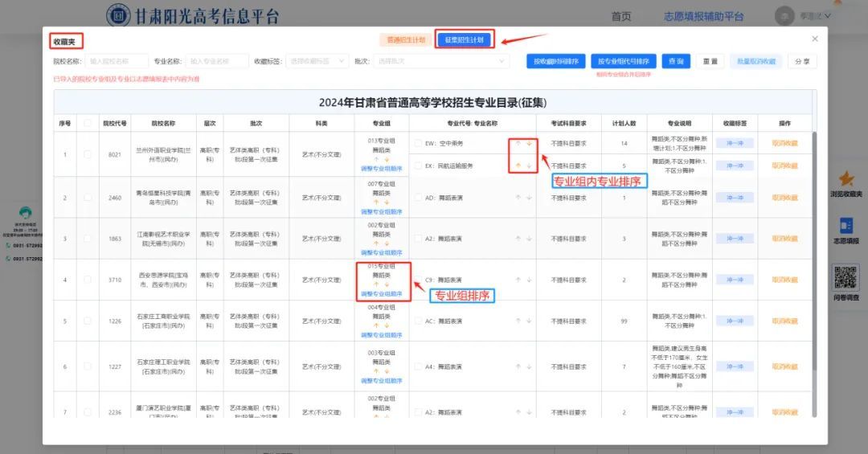Move the EW 空中乘务 major down

529,143
